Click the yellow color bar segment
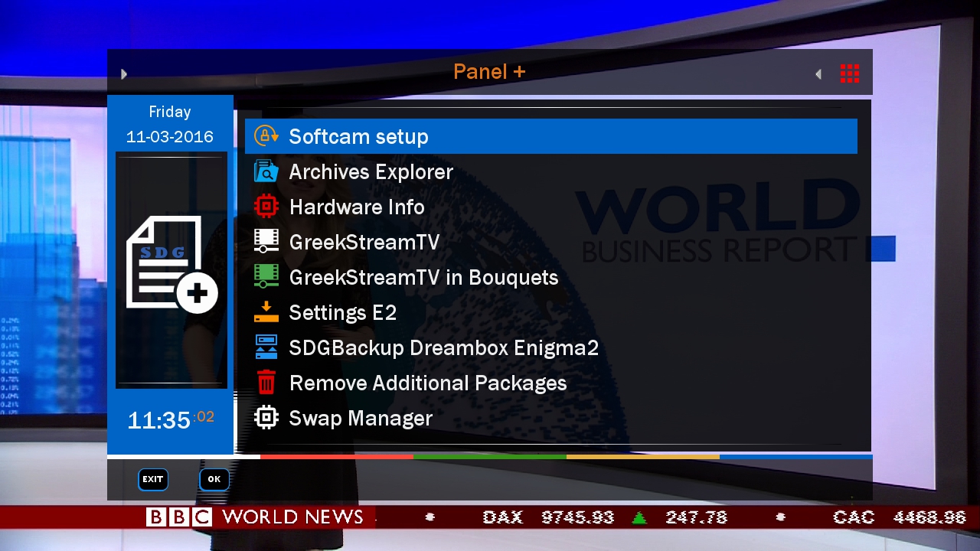Image resolution: width=980 pixels, height=551 pixels. (643, 457)
